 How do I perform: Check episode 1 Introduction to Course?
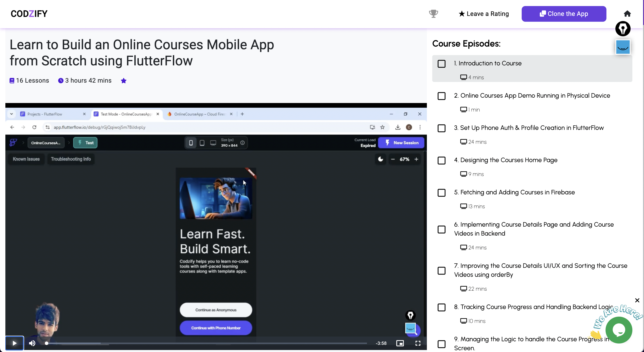pos(441,64)
